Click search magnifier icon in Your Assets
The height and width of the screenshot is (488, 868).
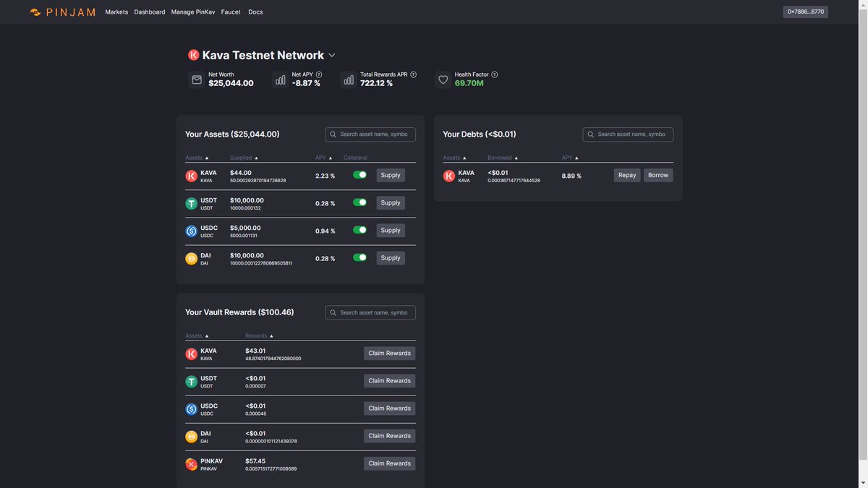pos(333,134)
